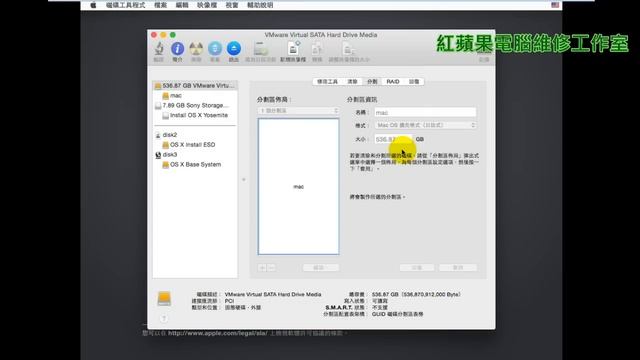Select 536.87 GB VMware Virtual disk in sidebar
Viewport: 640px width, 360px height.
point(195,86)
